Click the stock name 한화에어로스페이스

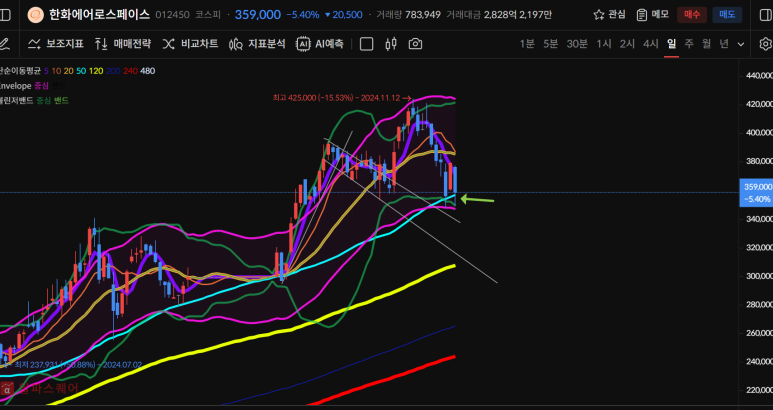click(99, 15)
